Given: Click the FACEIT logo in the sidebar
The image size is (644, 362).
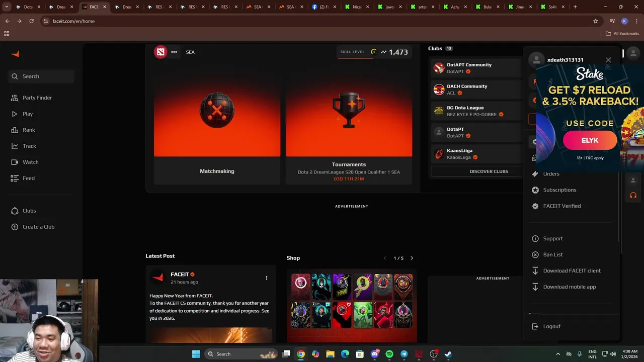Looking at the screenshot, I should [x=15, y=54].
